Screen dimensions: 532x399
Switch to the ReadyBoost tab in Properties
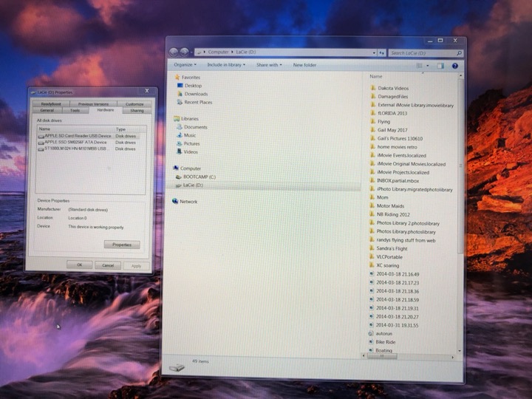(51, 104)
